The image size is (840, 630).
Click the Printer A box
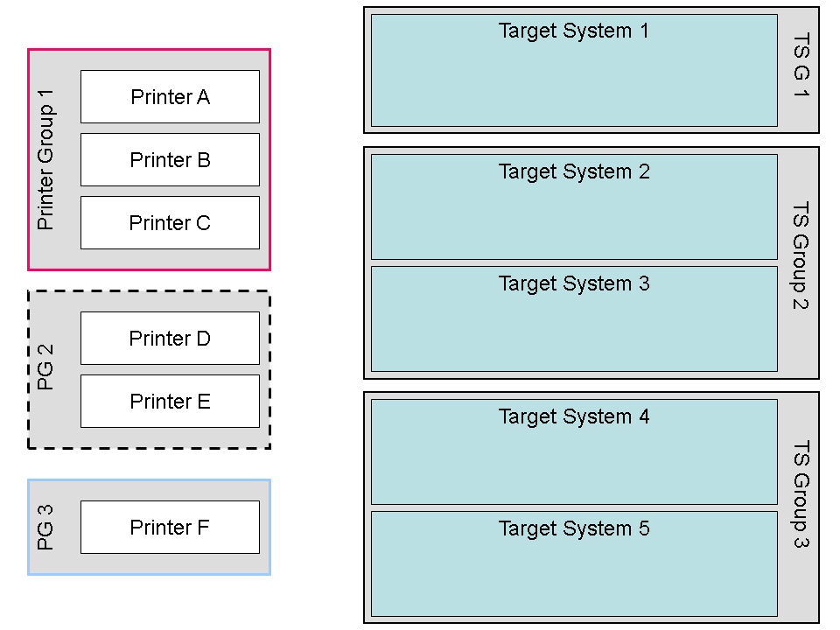click(170, 96)
